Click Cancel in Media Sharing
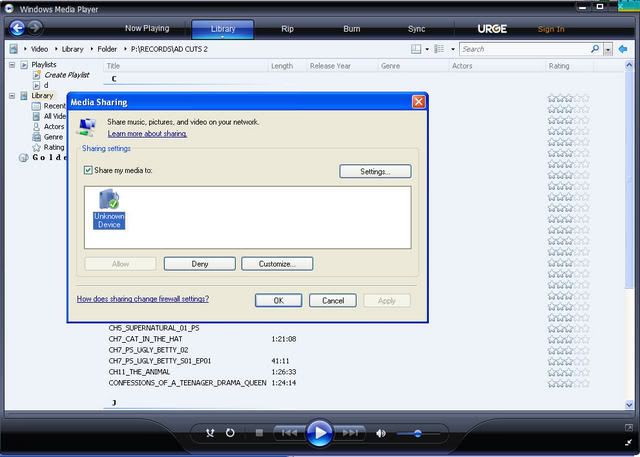Screen dimensions: 640x457 333,301
